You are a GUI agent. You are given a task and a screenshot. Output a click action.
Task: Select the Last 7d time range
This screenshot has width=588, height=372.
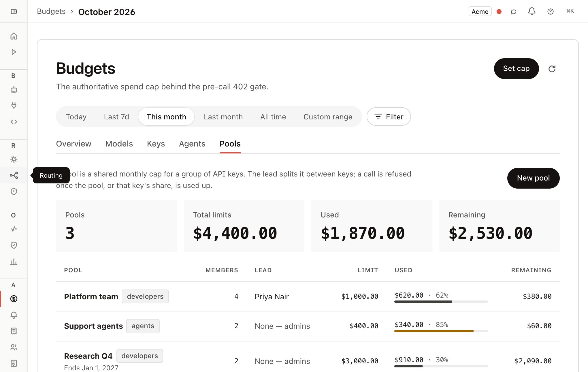(116, 117)
